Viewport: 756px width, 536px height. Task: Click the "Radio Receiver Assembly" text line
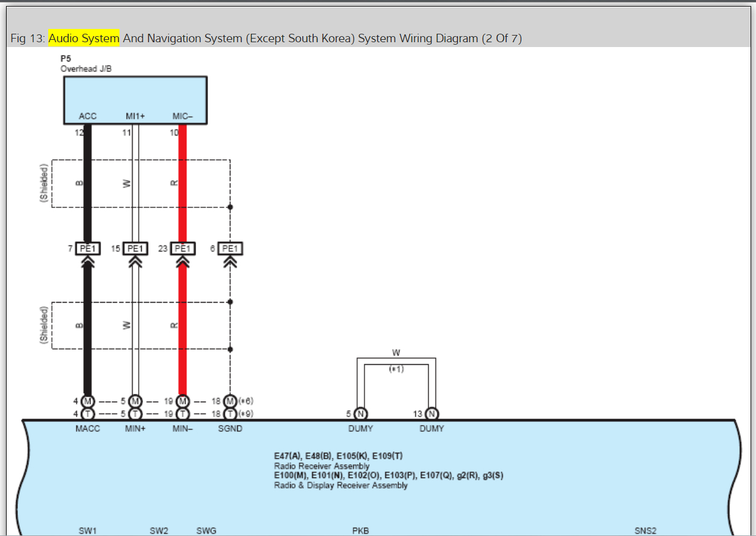(x=322, y=466)
